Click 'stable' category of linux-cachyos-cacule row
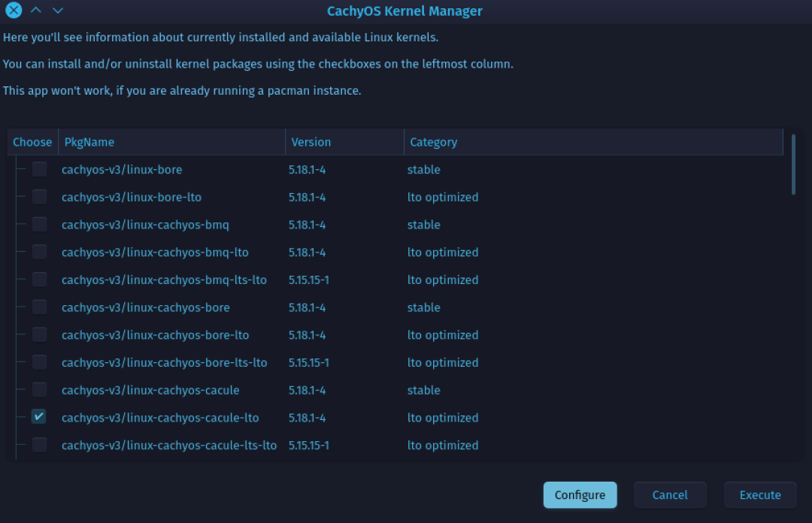This screenshot has width=812, height=523. point(423,390)
